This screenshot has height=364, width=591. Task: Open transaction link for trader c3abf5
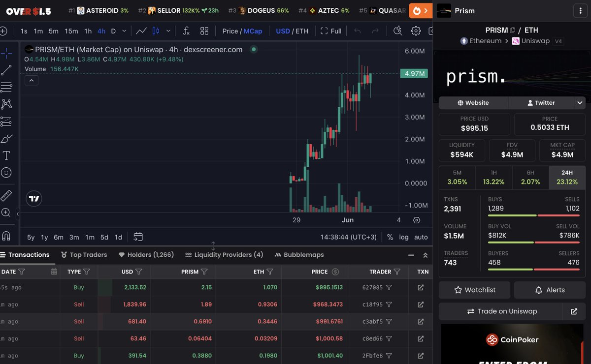(x=421, y=322)
